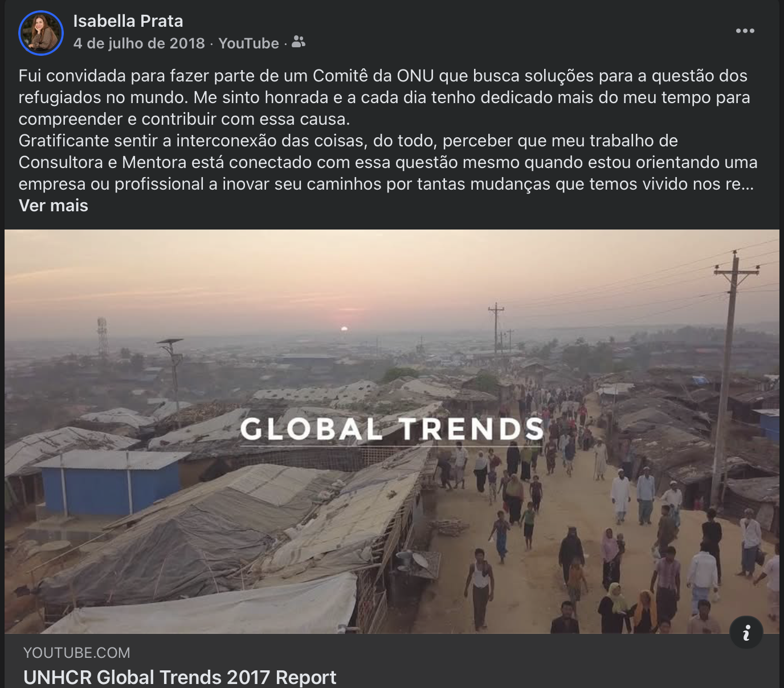This screenshot has width=784, height=688.
Task: Click the GLOBAL TRENDS title on the video
Action: 392,429
